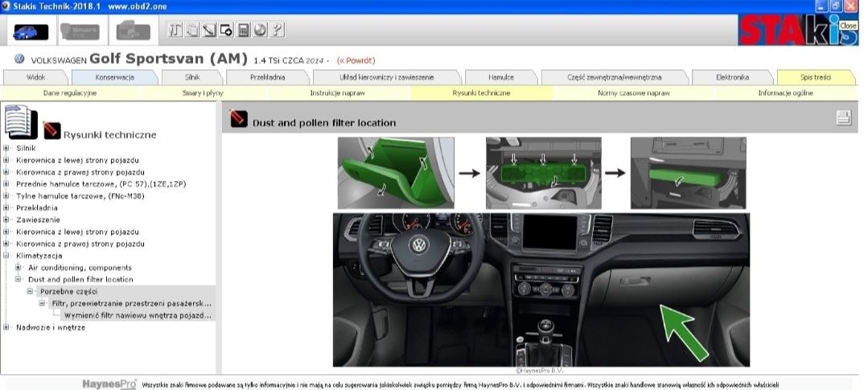
Task: Open the Przekładnia tab
Action: coord(268,77)
